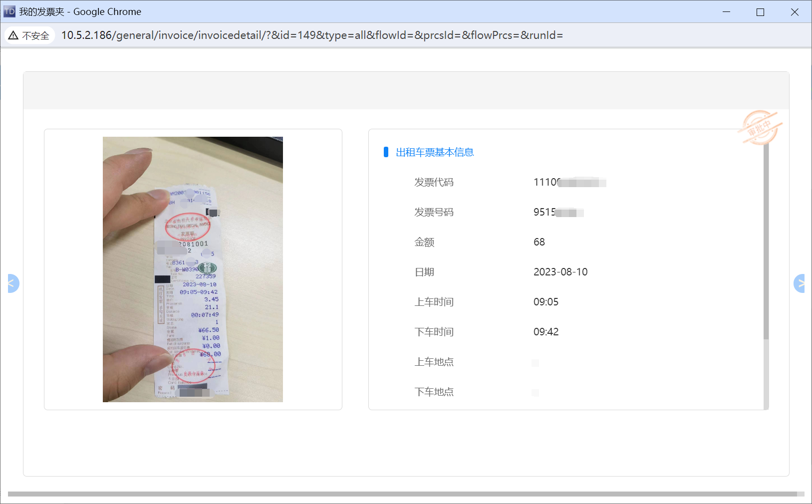This screenshot has width=812, height=504.
Task: Maximize the Chrome window
Action: tap(760, 11)
